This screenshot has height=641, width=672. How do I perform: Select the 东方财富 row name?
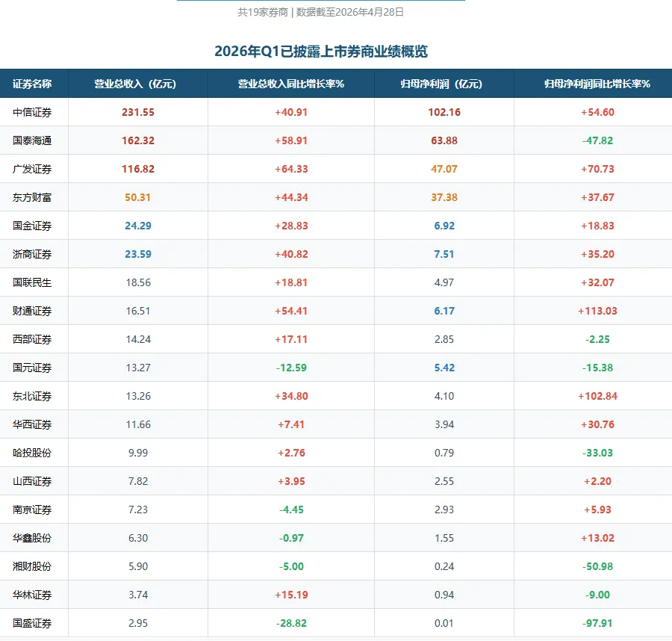[x=34, y=197]
